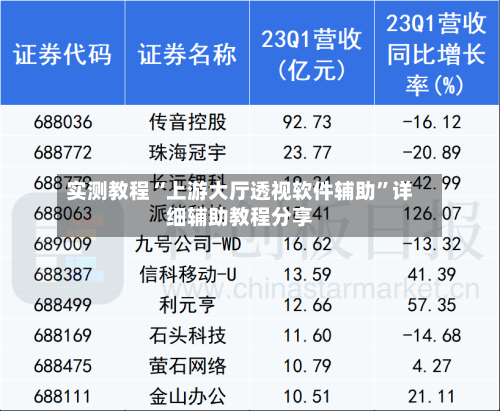Viewport: 500px width, 411px height.
Task: Click the 证券代码 column header
Action: [62, 54]
